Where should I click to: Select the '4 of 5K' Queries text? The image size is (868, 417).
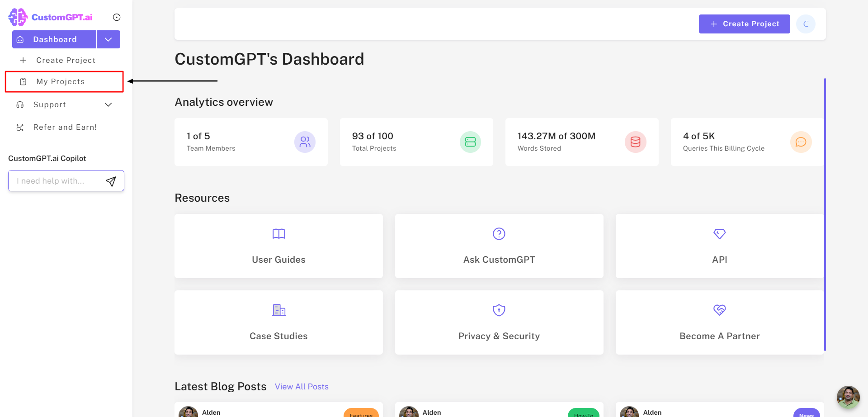click(x=699, y=136)
